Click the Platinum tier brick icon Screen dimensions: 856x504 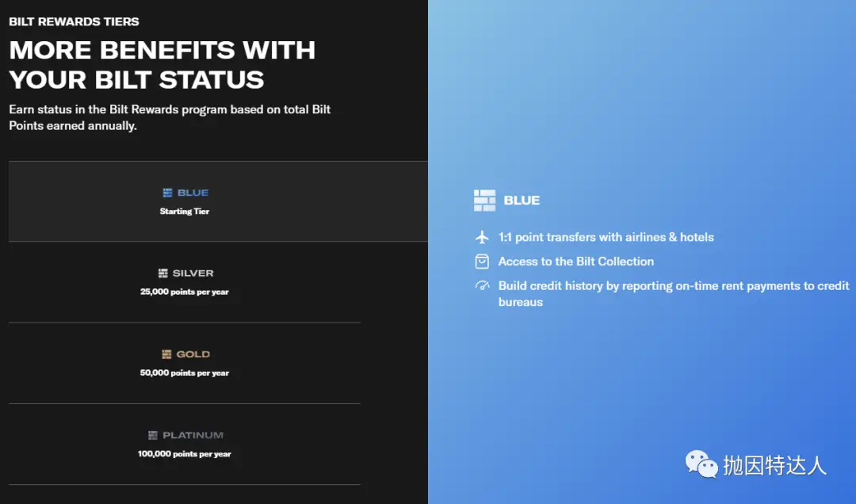[x=153, y=435]
